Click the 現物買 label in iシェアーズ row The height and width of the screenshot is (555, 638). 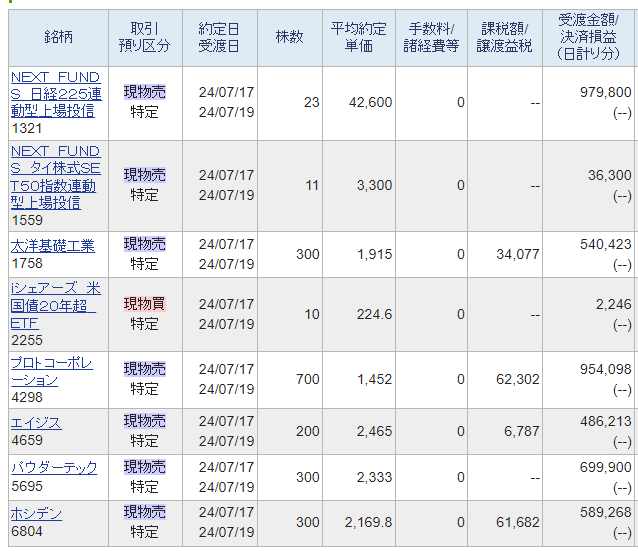pos(145,304)
